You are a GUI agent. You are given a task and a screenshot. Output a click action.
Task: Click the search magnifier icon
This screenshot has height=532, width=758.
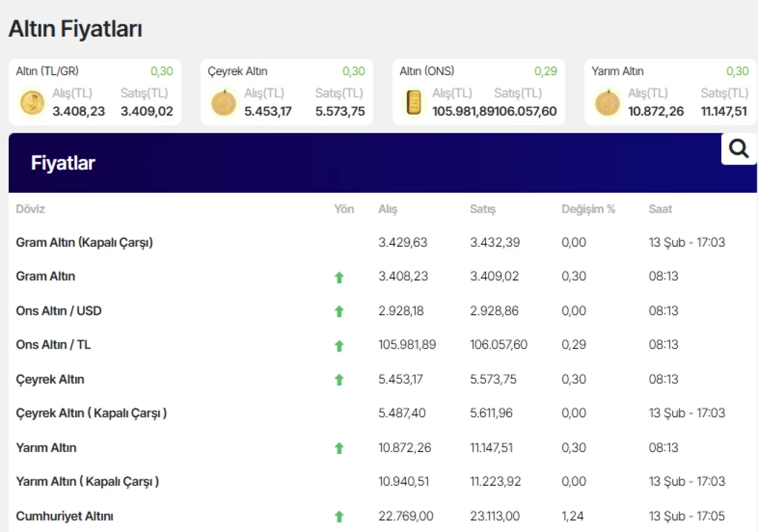click(738, 149)
